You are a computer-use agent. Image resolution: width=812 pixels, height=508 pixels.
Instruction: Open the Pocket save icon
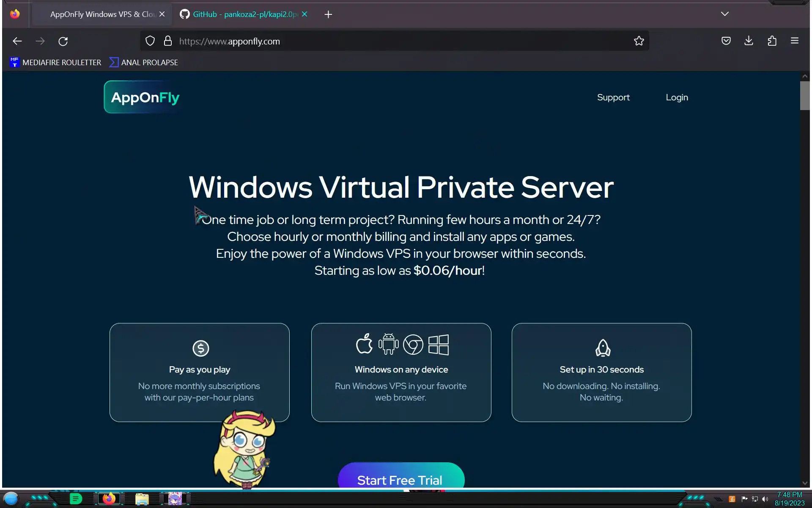tap(726, 41)
